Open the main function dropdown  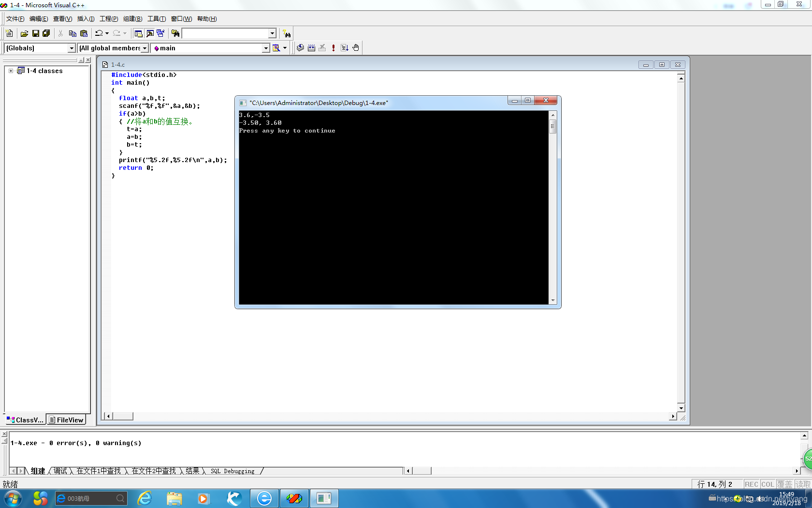[x=266, y=48]
